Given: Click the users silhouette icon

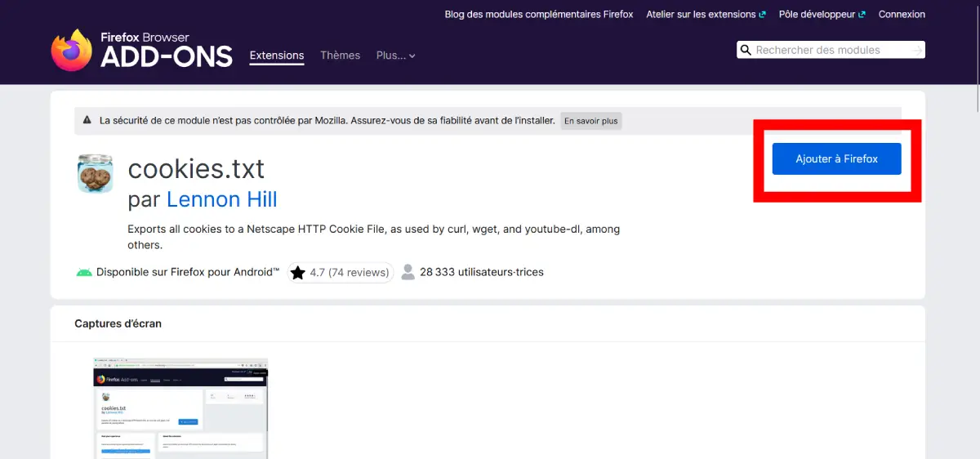Looking at the screenshot, I should click(408, 272).
